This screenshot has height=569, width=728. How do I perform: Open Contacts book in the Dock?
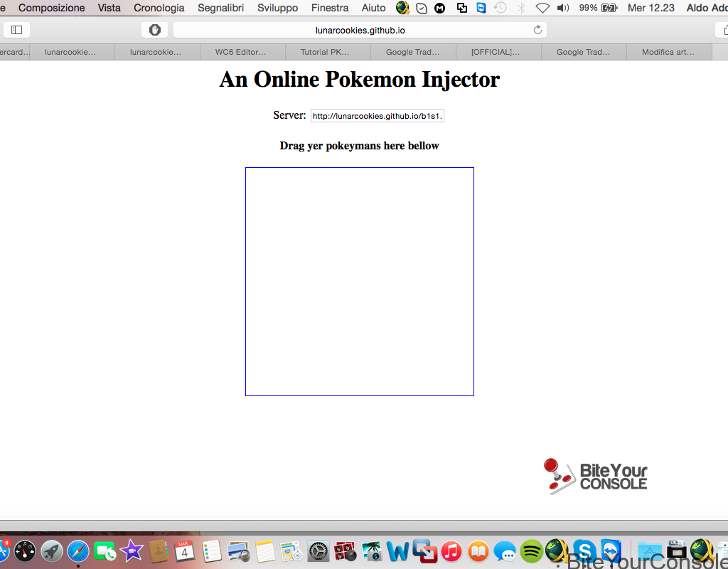pyautogui.click(x=159, y=552)
